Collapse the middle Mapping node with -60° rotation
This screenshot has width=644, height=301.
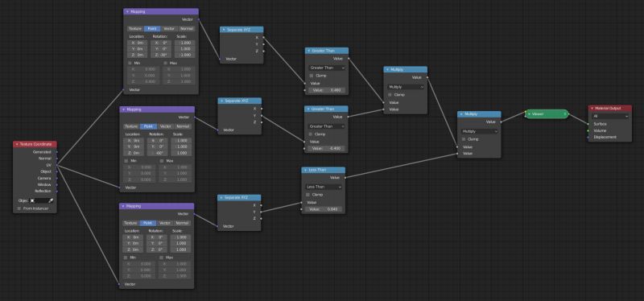pos(123,109)
